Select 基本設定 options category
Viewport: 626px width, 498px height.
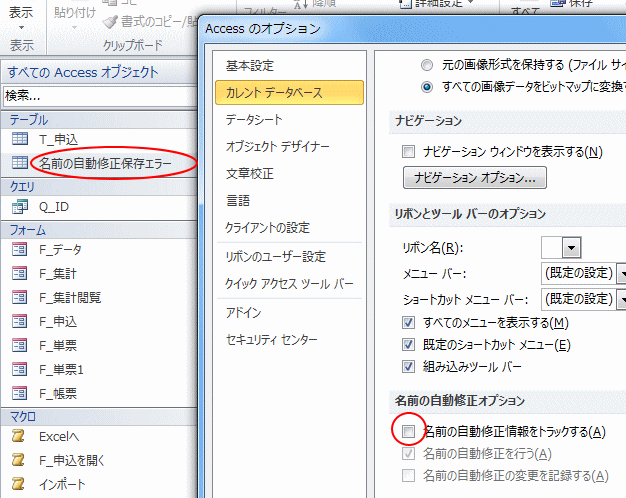coord(289,65)
